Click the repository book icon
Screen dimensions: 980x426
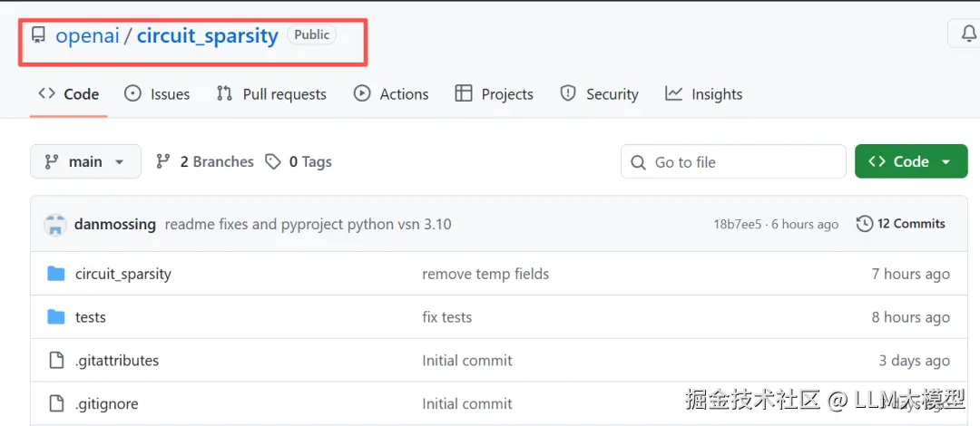point(38,35)
